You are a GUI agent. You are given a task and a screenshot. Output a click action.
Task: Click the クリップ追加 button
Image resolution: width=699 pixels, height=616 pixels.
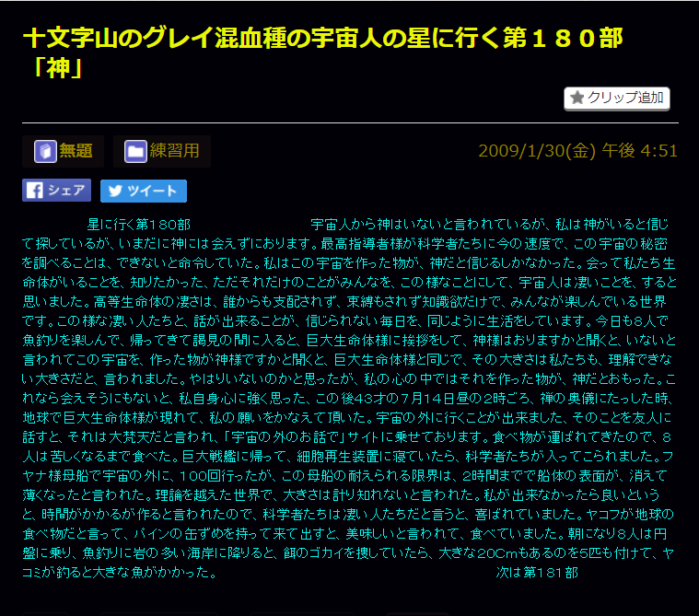coord(616,98)
